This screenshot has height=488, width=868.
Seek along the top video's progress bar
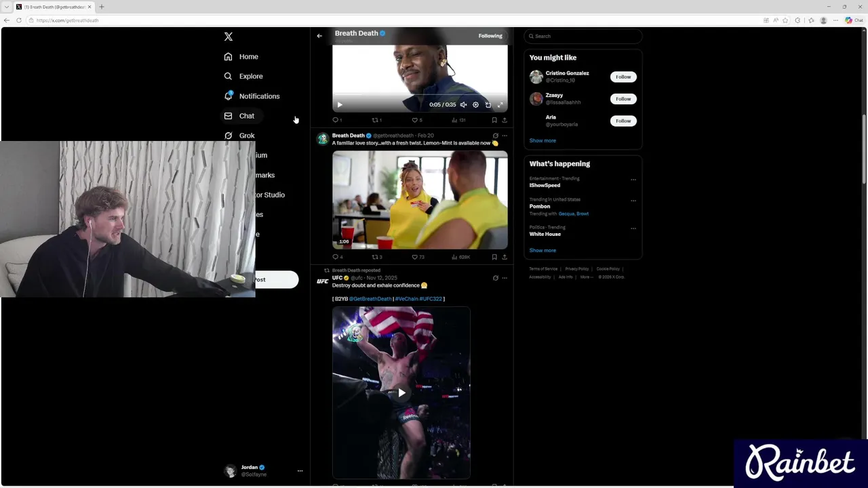pos(420,95)
